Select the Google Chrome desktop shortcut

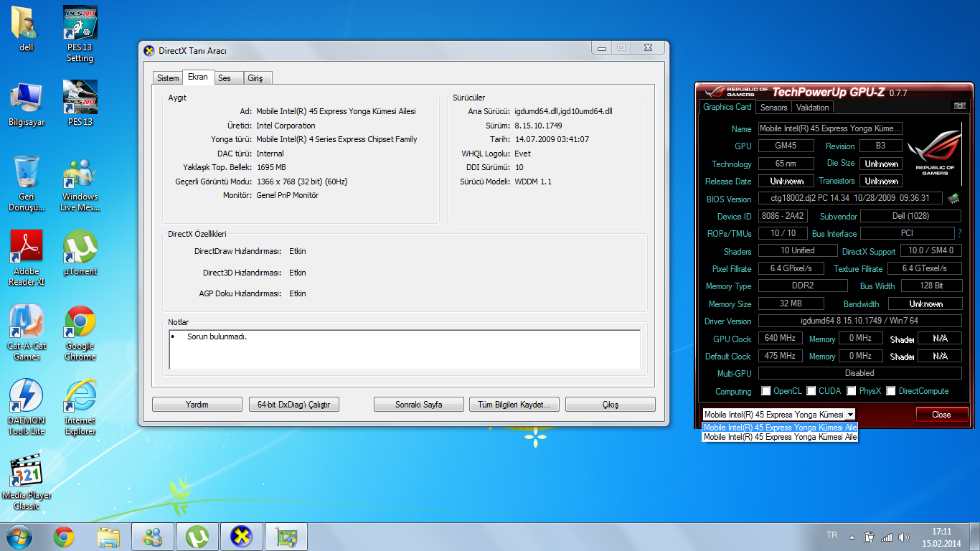(x=80, y=332)
